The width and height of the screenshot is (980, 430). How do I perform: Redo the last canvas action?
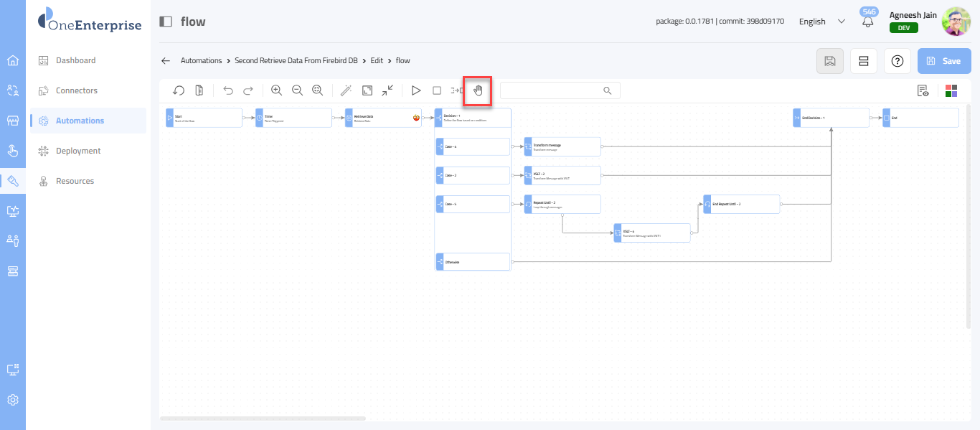[x=248, y=90]
